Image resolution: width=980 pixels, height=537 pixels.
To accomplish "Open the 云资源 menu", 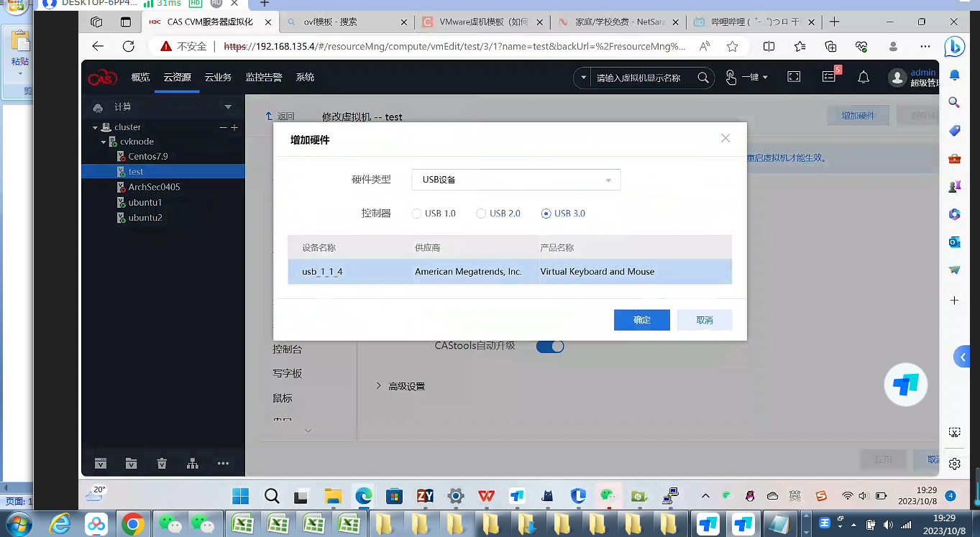I will (177, 78).
